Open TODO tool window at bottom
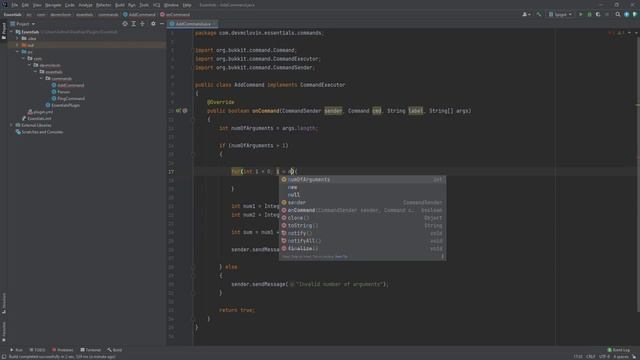The image size is (640, 360). click(37, 350)
